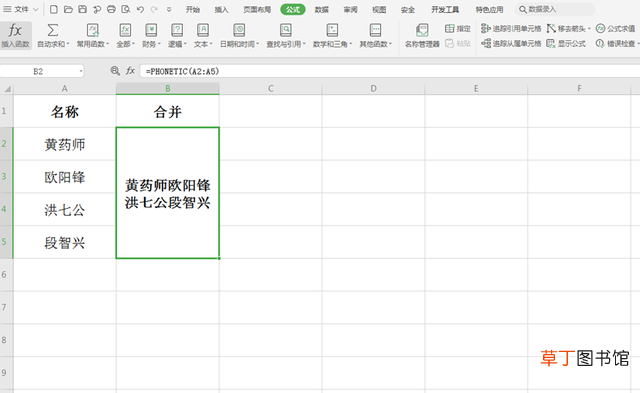Select column B header
Viewport: 640px width, 393px height.
click(x=168, y=89)
